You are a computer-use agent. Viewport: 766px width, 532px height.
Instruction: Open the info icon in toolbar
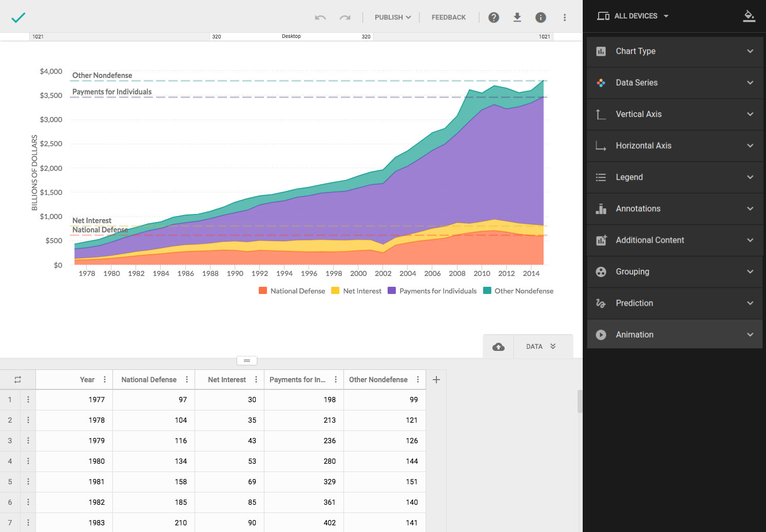[x=541, y=17]
